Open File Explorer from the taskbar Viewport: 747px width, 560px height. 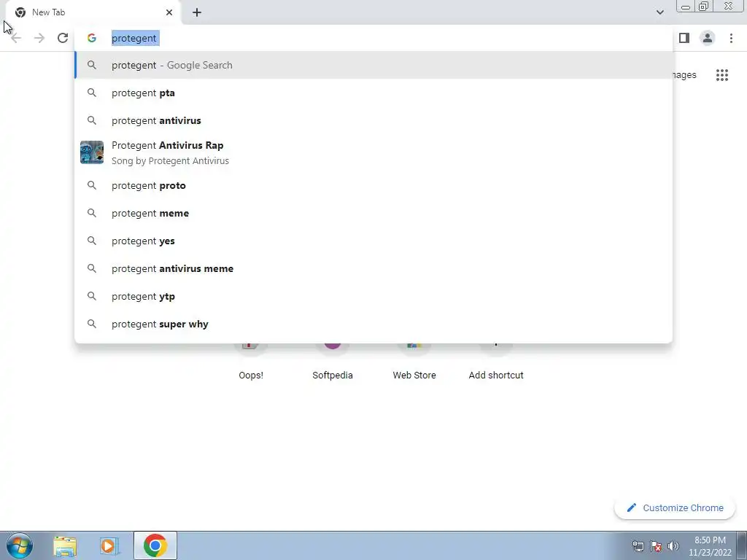click(x=65, y=545)
